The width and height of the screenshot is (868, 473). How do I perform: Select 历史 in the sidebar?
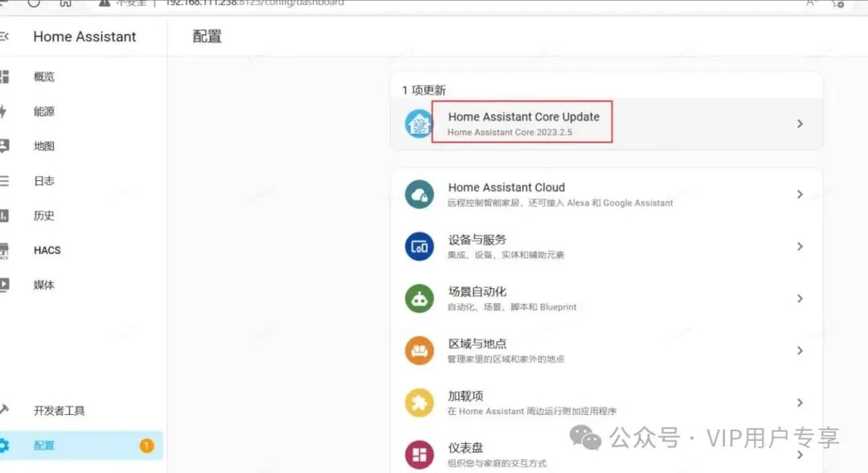click(44, 216)
